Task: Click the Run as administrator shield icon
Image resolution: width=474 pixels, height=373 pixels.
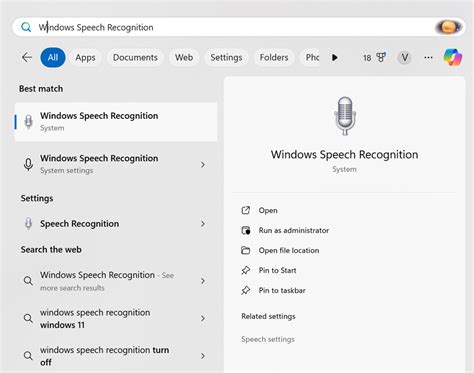Action: 246,230
